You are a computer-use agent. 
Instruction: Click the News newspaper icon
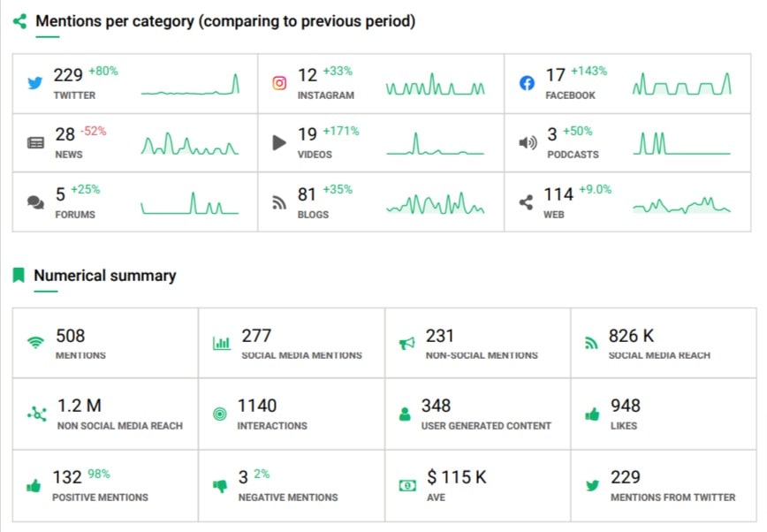(x=35, y=142)
